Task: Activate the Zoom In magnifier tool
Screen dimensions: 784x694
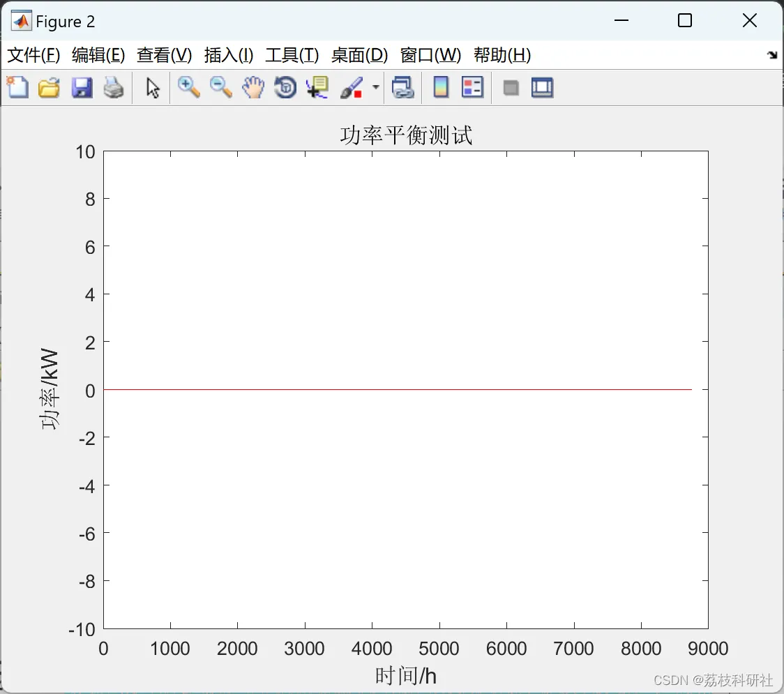Action: tap(189, 87)
